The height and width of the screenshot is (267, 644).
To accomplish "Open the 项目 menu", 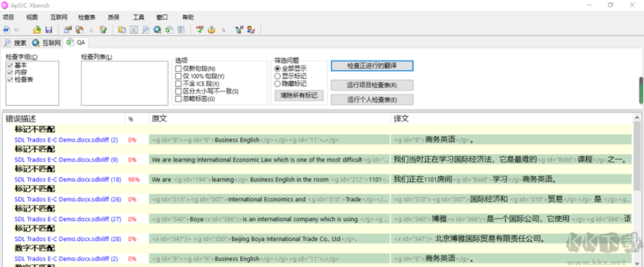I will point(8,17).
